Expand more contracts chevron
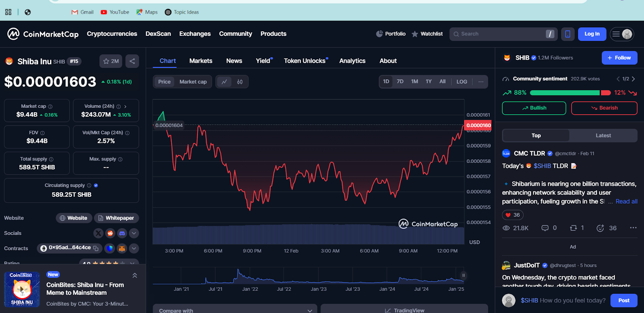This screenshot has width=644, height=313. click(134, 248)
